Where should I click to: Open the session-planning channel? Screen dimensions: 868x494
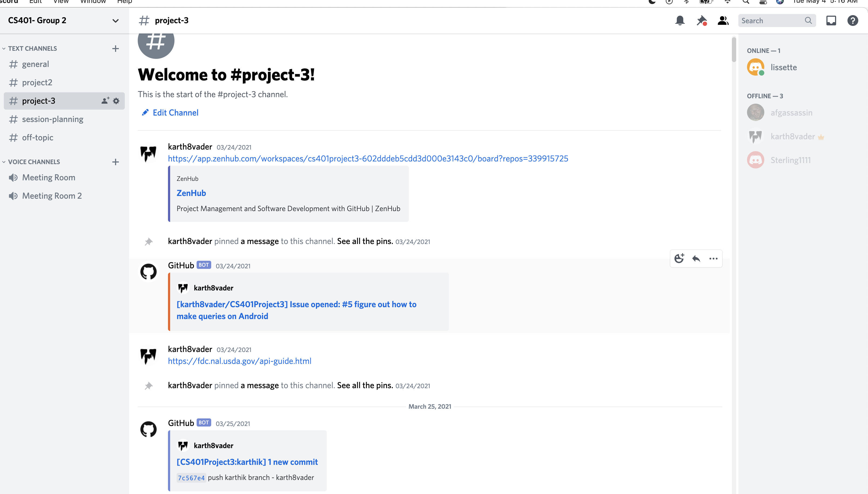point(64,119)
